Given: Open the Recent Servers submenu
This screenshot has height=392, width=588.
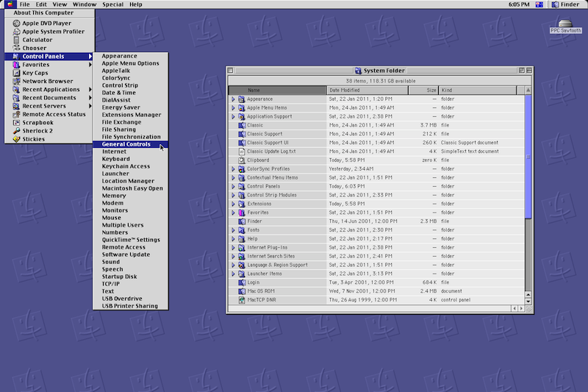Looking at the screenshot, I should click(x=49, y=106).
